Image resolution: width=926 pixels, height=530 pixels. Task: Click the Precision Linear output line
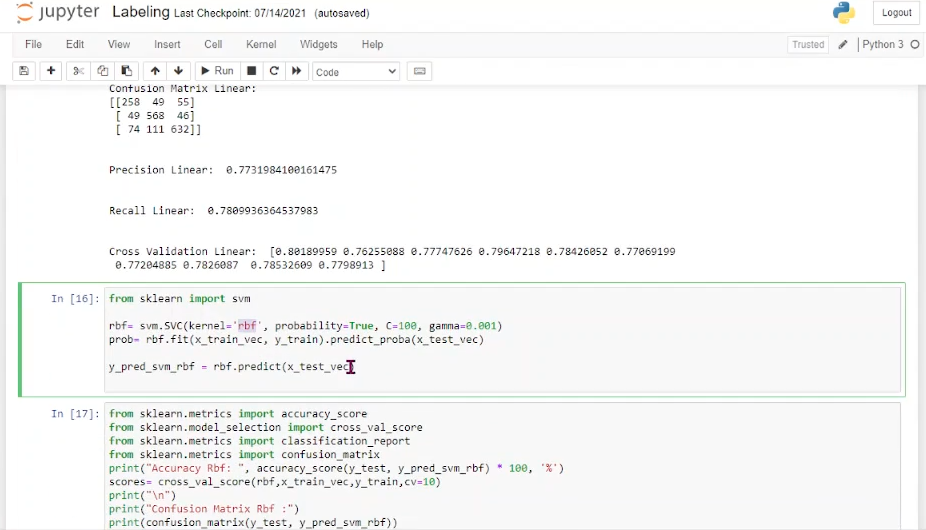click(223, 170)
